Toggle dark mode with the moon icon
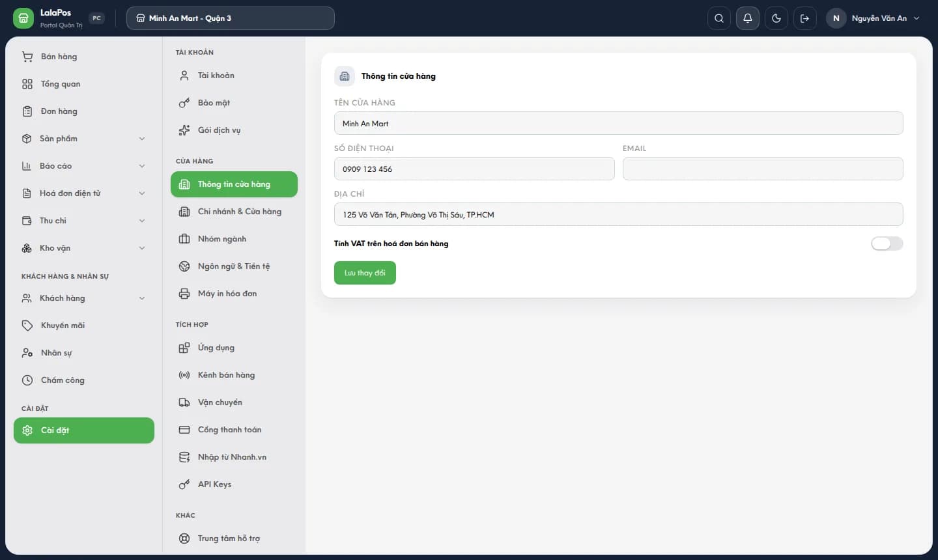 click(x=776, y=18)
